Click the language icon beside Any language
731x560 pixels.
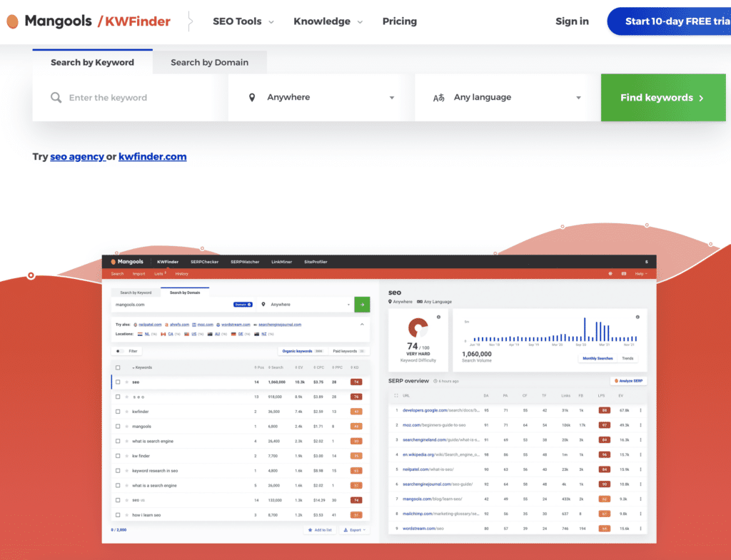(x=438, y=98)
